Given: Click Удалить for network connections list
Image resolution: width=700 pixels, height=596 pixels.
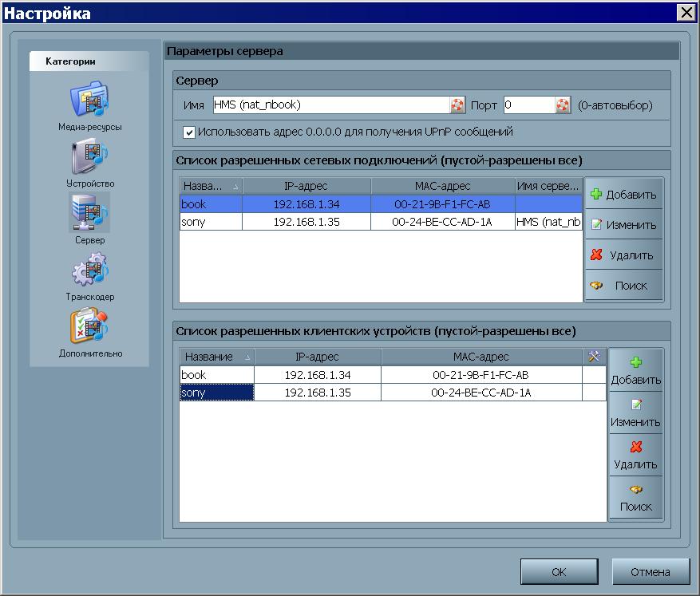Looking at the screenshot, I should coord(623,255).
